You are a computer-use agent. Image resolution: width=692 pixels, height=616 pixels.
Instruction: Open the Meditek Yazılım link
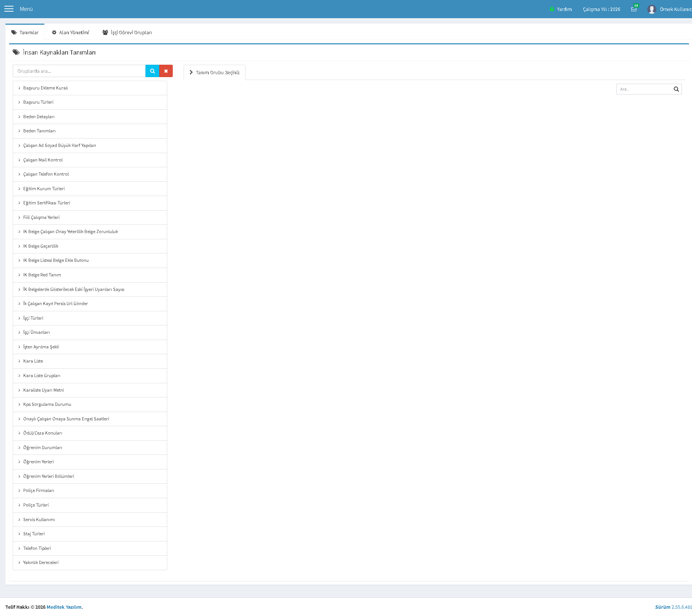64,607
